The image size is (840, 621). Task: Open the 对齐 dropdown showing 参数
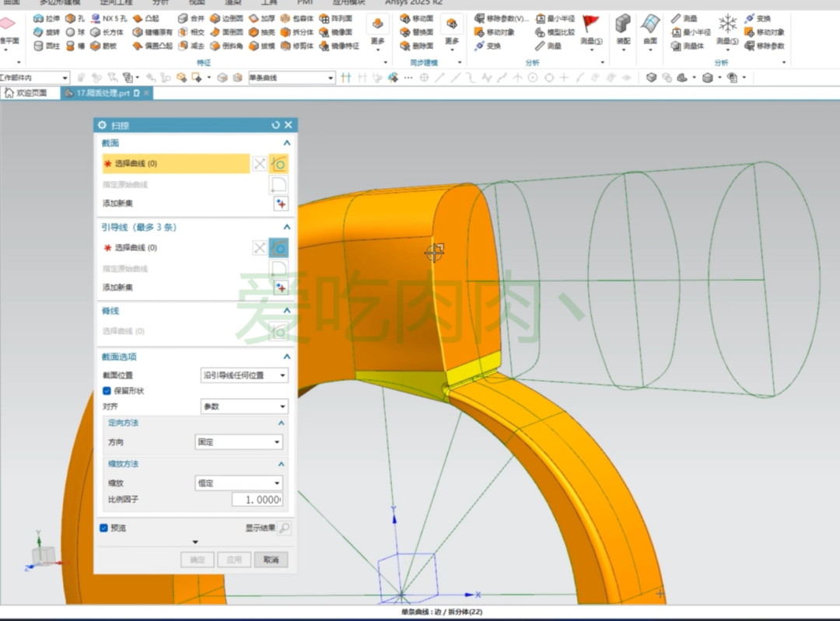pyautogui.click(x=244, y=406)
